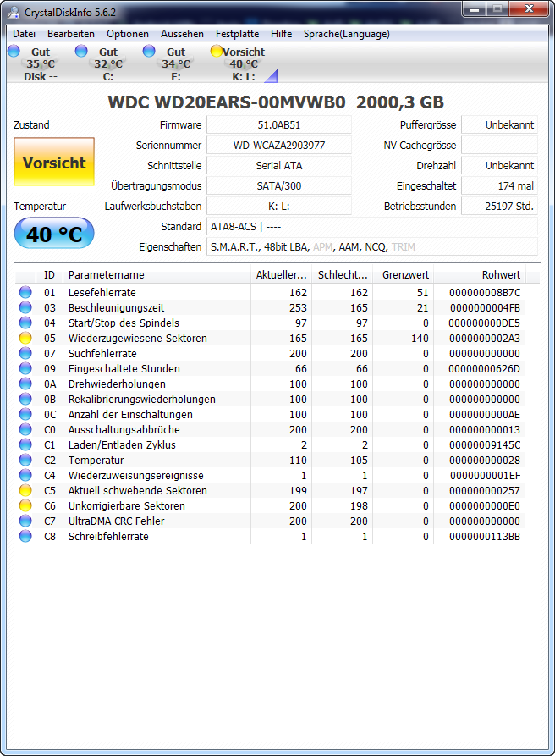Open the Optionen menu
The image size is (555, 756).
pyautogui.click(x=128, y=34)
